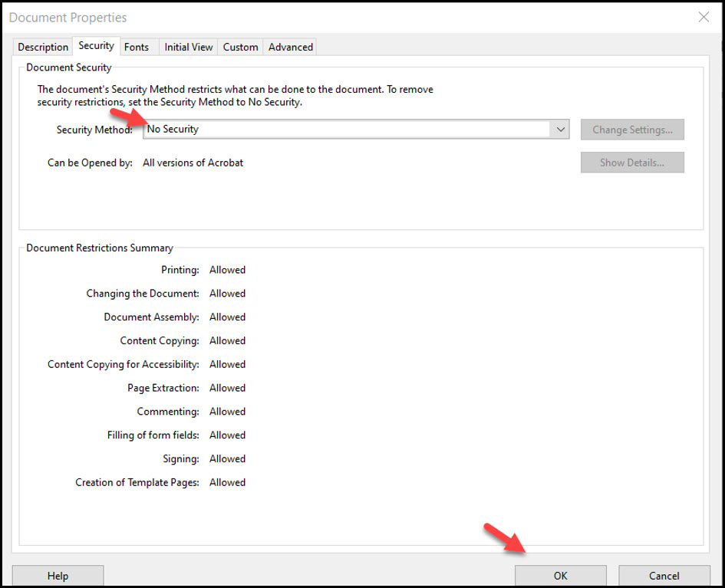Open Help for Document Properties
The height and width of the screenshot is (588, 725).
point(58,575)
